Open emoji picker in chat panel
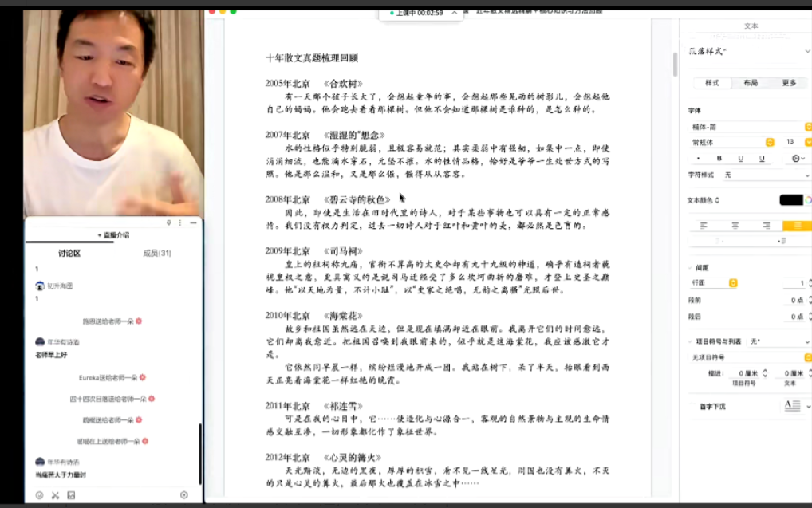Screen dimensions: 812x508 pyautogui.click(x=39, y=495)
